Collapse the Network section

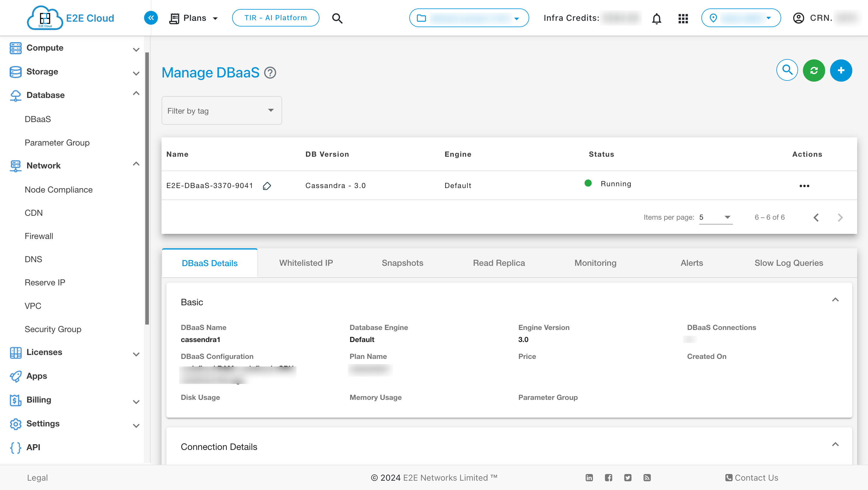point(74,165)
